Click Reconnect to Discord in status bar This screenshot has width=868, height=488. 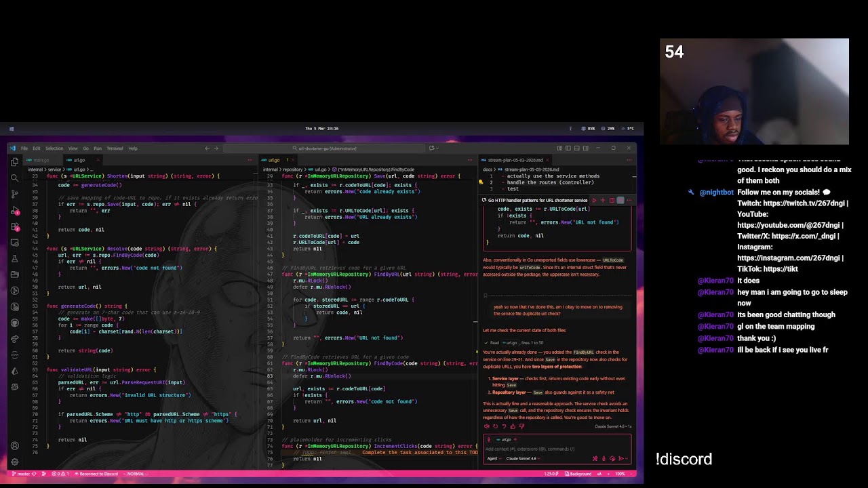tap(96, 474)
